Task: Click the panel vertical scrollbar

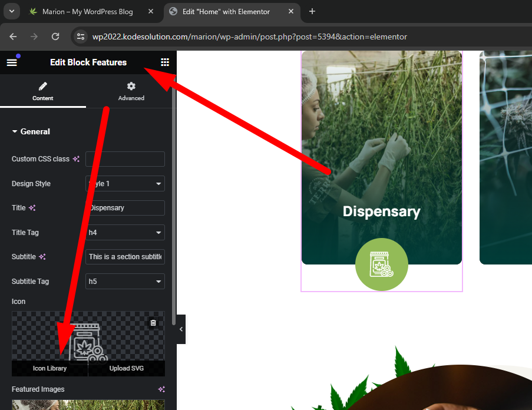Action: (x=174, y=200)
